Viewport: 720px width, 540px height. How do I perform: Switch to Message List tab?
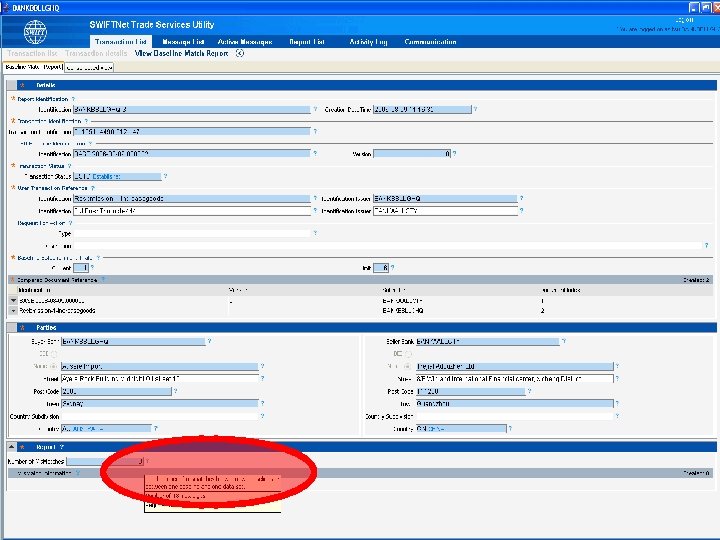(x=183, y=42)
